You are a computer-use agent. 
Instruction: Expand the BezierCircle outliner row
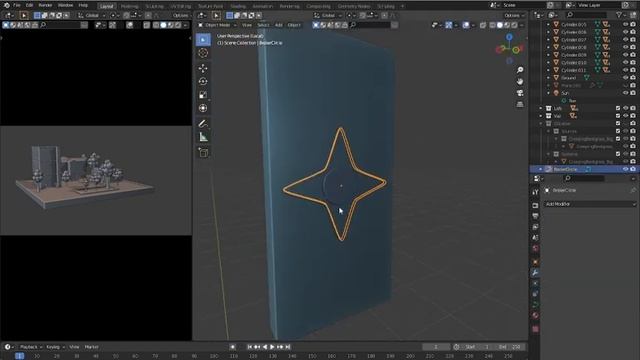pyautogui.click(x=541, y=169)
